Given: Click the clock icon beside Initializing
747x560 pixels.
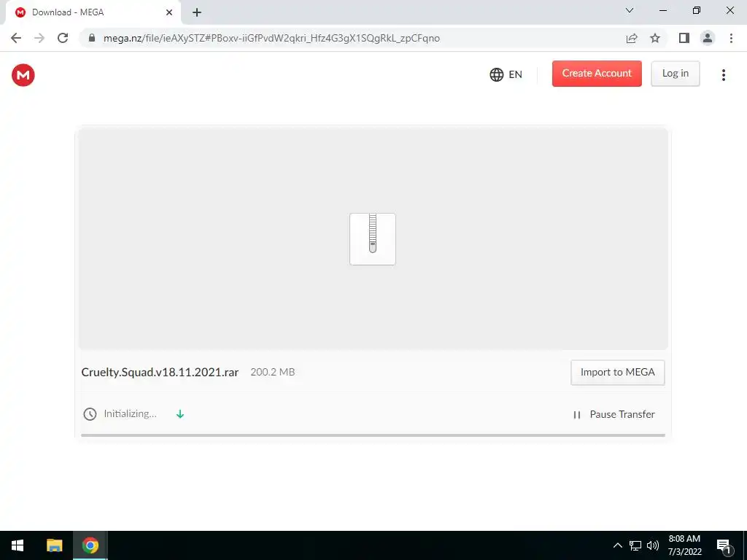Looking at the screenshot, I should pyautogui.click(x=90, y=414).
